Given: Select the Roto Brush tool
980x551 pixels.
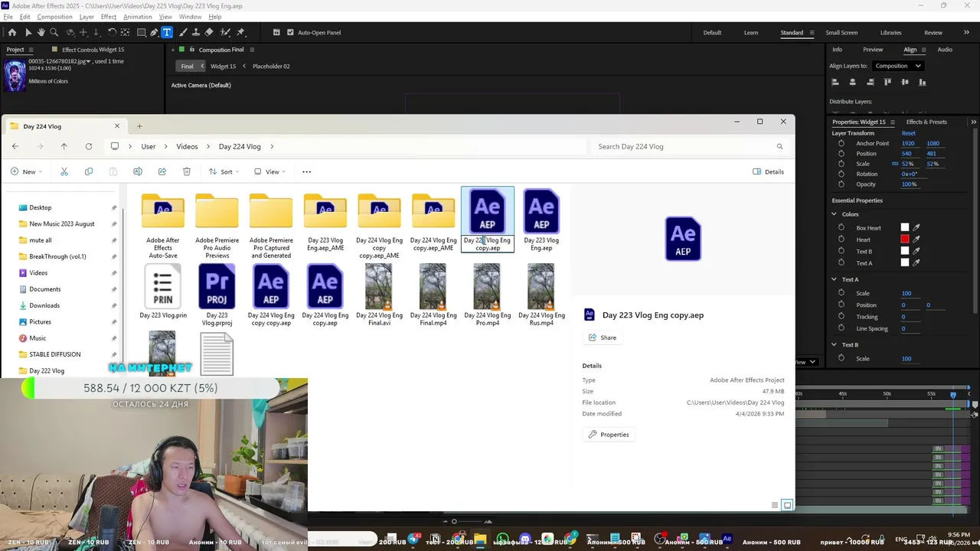Looking at the screenshot, I should click(225, 32).
